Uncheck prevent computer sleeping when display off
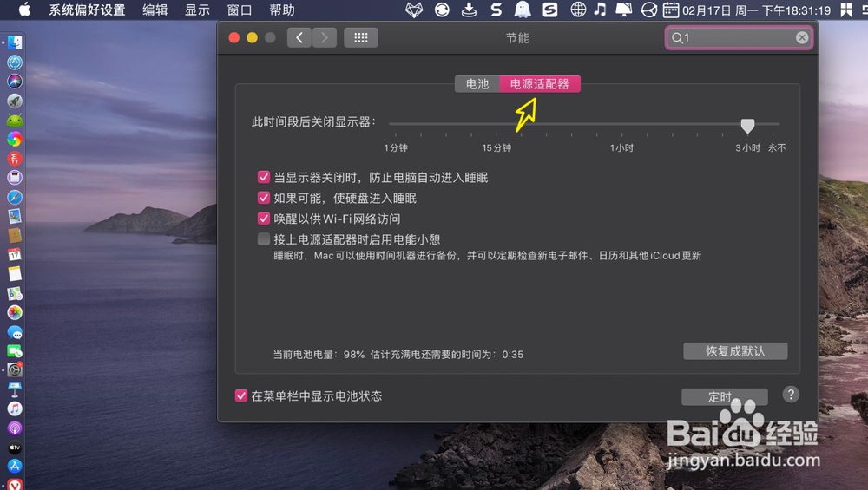Image resolution: width=868 pixels, height=490 pixels. (264, 177)
